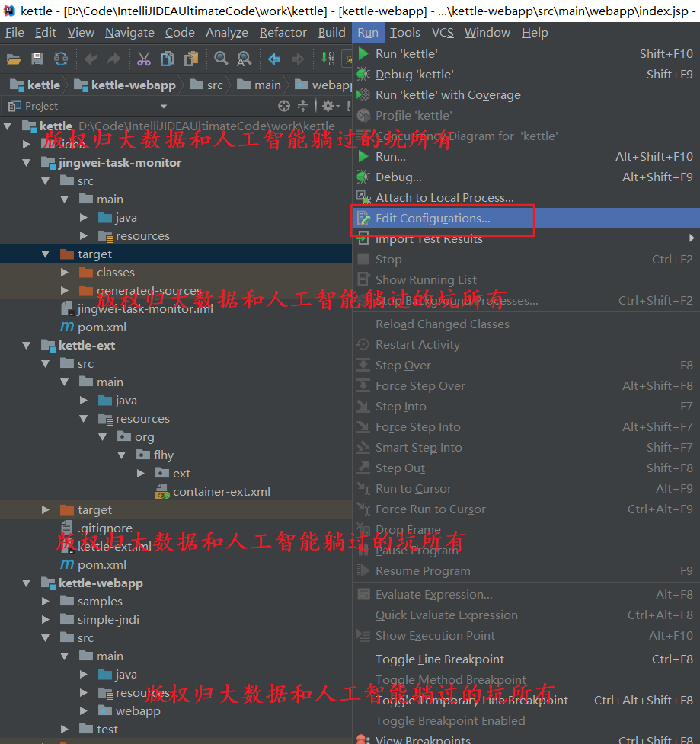Click the Project tool window title
This screenshot has width=700, height=744.
tap(41, 106)
